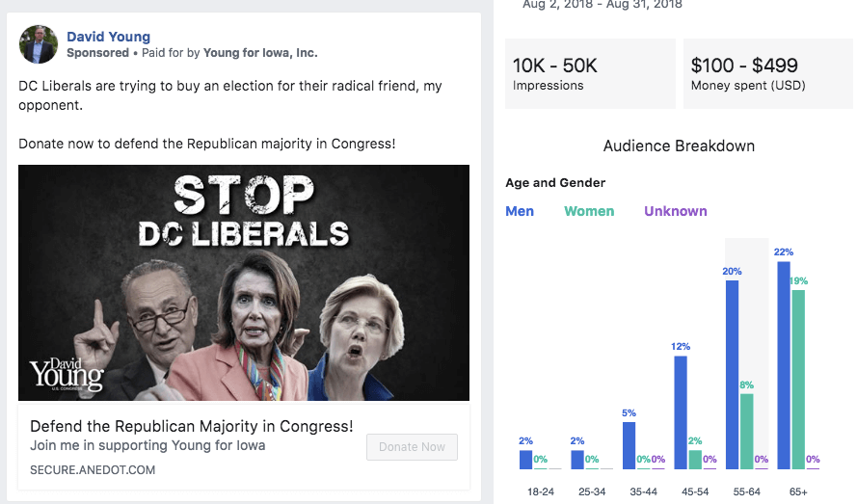Toggle the Men legend item
The width and height of the screenshot is (857, 504).
click(520, 211)
